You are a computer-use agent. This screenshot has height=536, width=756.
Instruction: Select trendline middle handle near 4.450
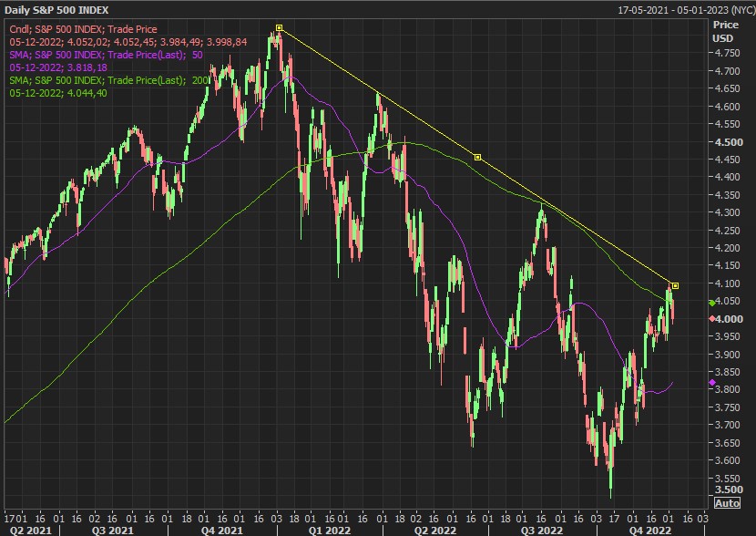(x=477, y=157)
